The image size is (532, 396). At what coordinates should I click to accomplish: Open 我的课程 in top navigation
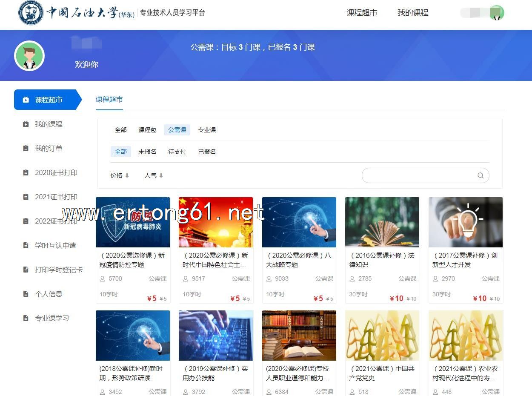tap(413, 13)
